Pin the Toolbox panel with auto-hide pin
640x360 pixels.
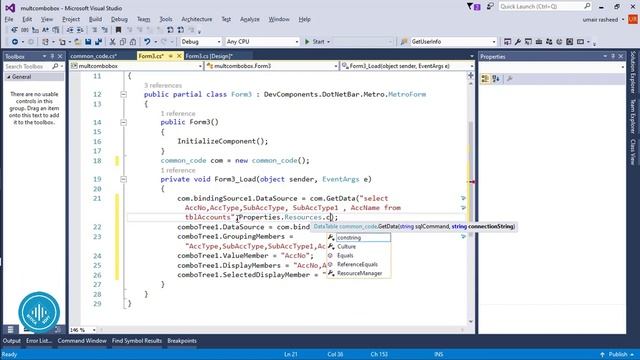pyautogui.click(x=52, y=56)
